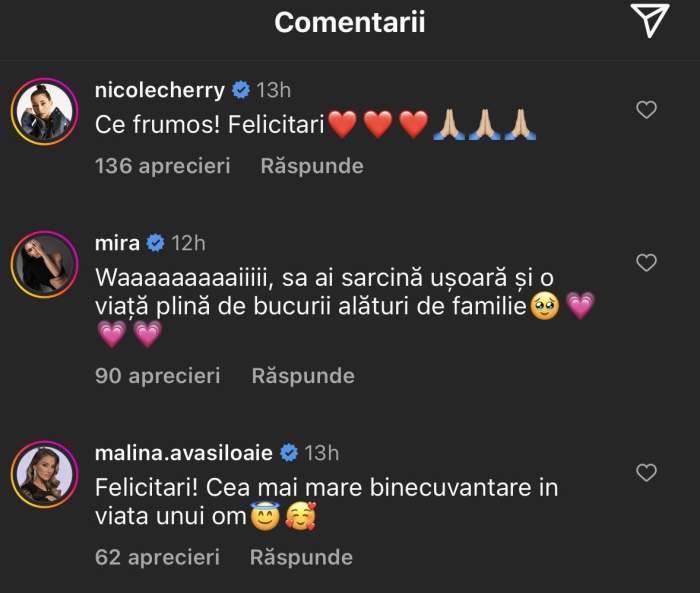The width and height of the screenshot is (700, 593).
Task: Tap the mira username
Action: pyautogui.click(x=117, y=243)
